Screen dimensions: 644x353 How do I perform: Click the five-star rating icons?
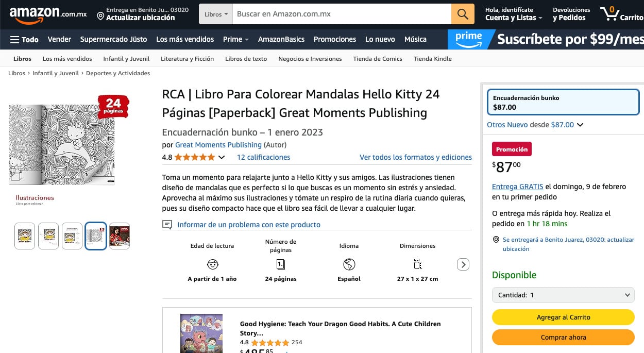click(x=194, y=157)
